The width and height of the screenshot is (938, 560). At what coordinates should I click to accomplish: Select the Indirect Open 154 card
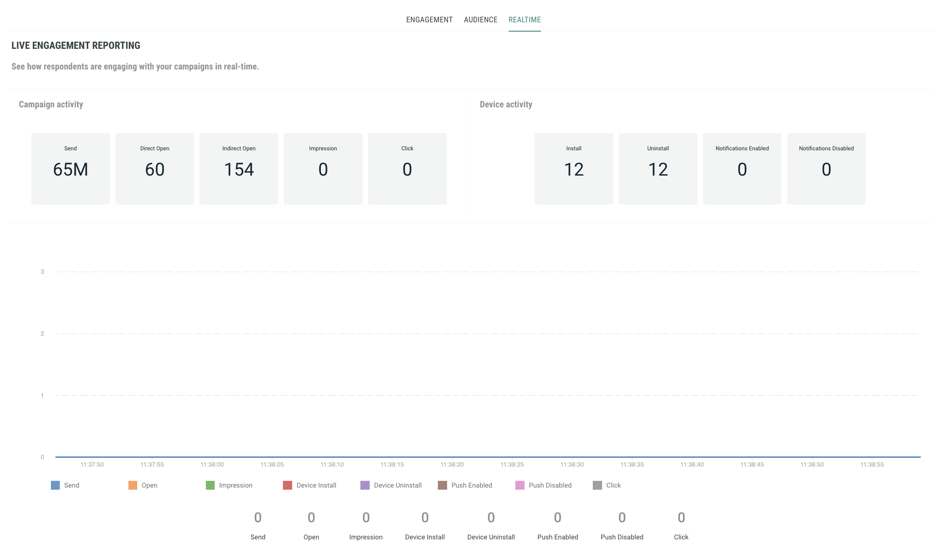point(239,168)
